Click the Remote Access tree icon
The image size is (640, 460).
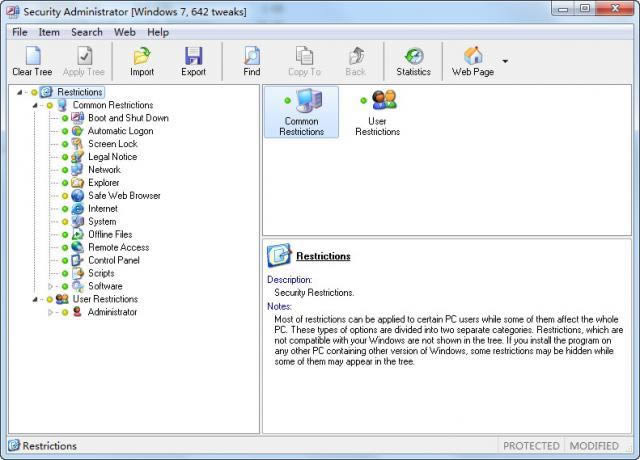[78, 247]
